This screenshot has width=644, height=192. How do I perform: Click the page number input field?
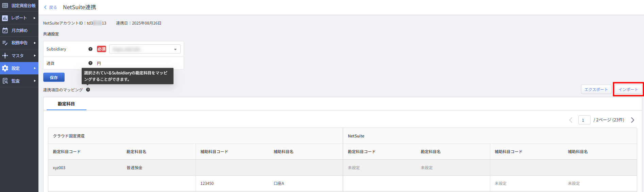(x=584, y=120)
